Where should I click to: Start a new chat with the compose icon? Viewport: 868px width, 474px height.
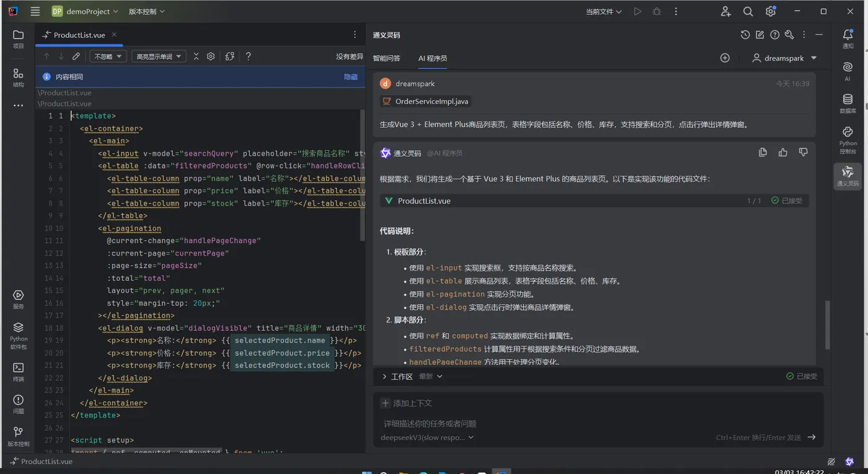760,35
